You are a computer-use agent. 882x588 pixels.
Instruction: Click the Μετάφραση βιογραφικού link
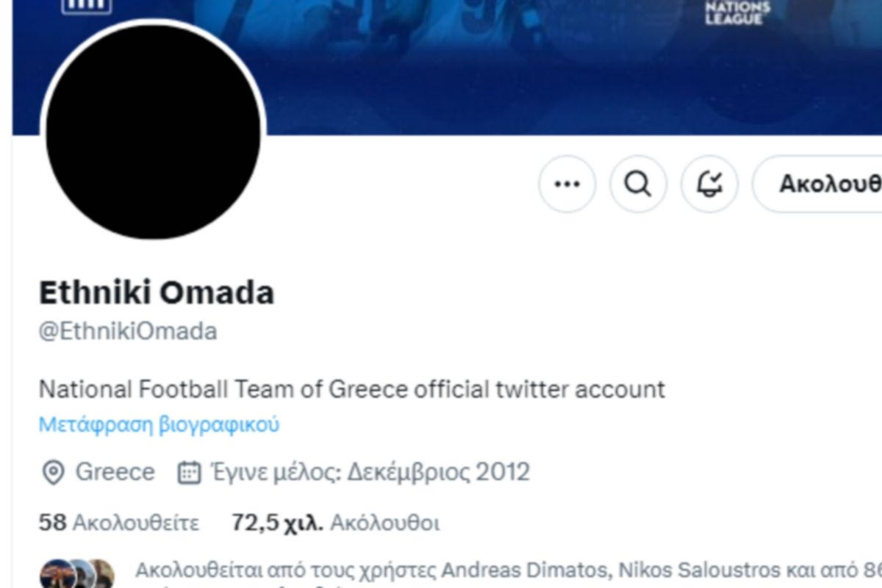pyautogui.click(x=159, y=425)
